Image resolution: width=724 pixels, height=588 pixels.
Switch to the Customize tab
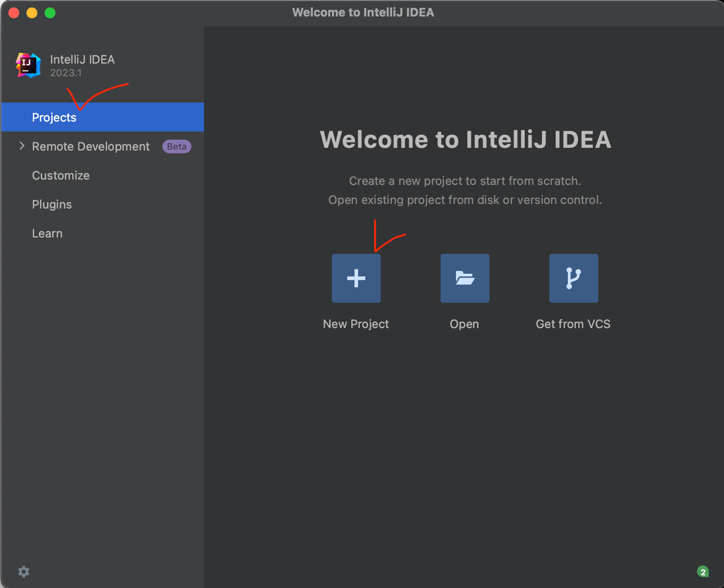pyautogui.click(x=61, y=175)
